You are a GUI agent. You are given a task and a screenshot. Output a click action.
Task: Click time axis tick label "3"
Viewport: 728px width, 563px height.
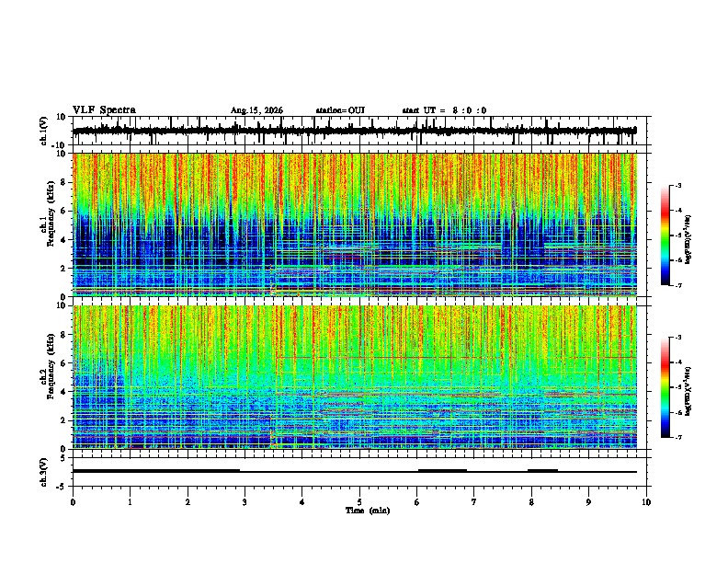tap(245, 502)
